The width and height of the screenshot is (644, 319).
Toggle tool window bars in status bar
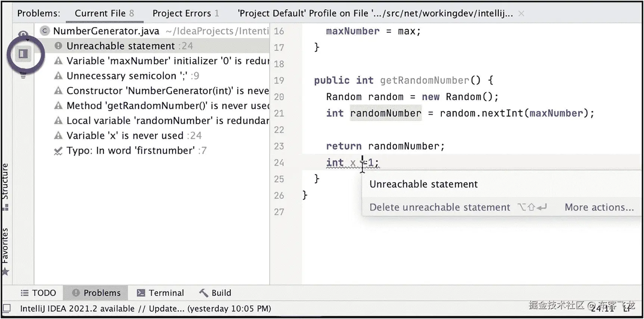click(7, 309)
